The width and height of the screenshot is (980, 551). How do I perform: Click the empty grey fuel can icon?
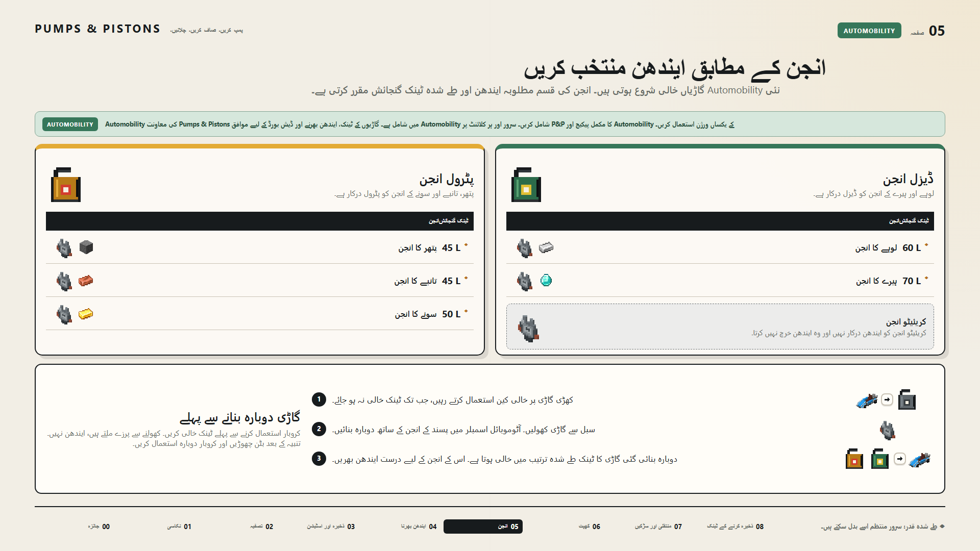pyautogui.click(x=907, y=399)
